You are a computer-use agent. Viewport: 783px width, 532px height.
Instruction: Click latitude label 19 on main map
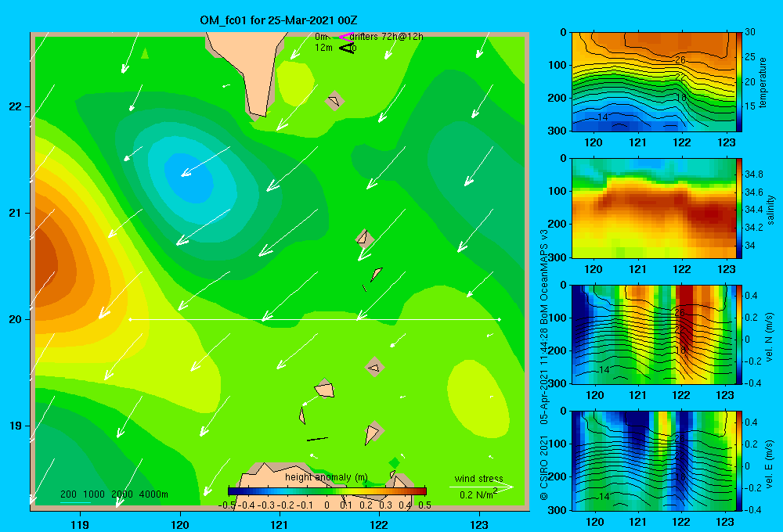(x=15, y=426)
